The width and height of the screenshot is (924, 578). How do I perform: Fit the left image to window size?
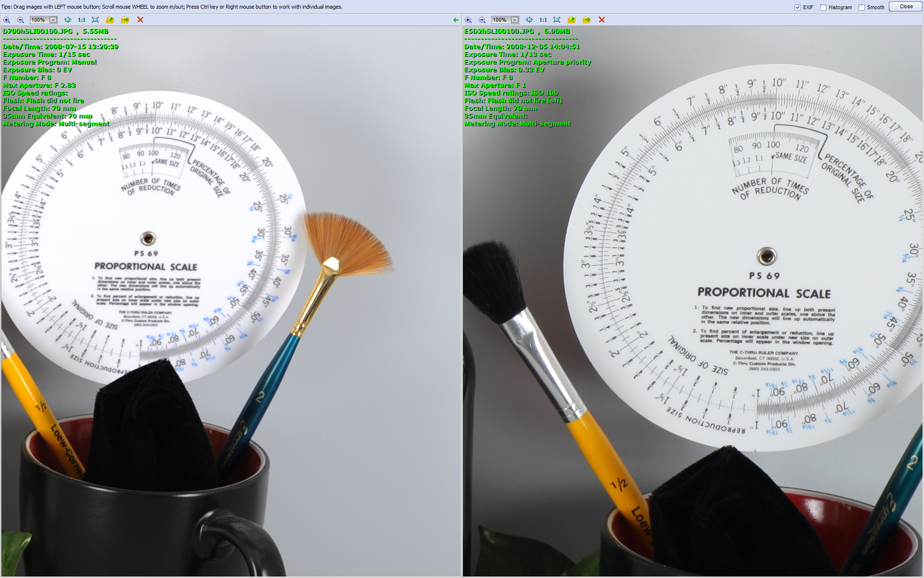point(68,20)
